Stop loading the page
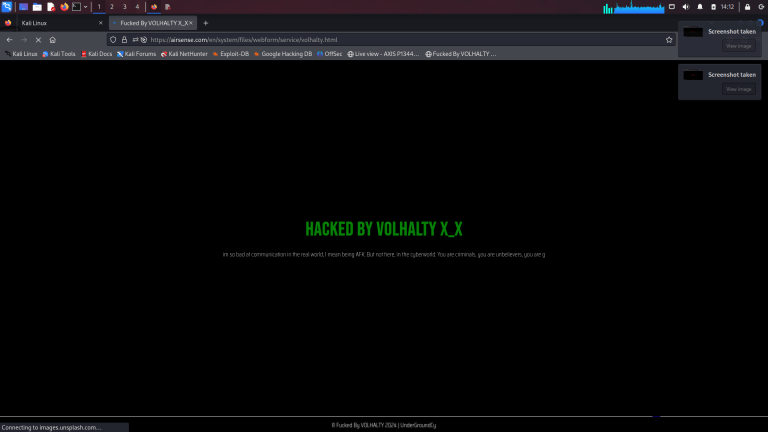Viewport: 768px width, 432px height. tap(38, 40)
